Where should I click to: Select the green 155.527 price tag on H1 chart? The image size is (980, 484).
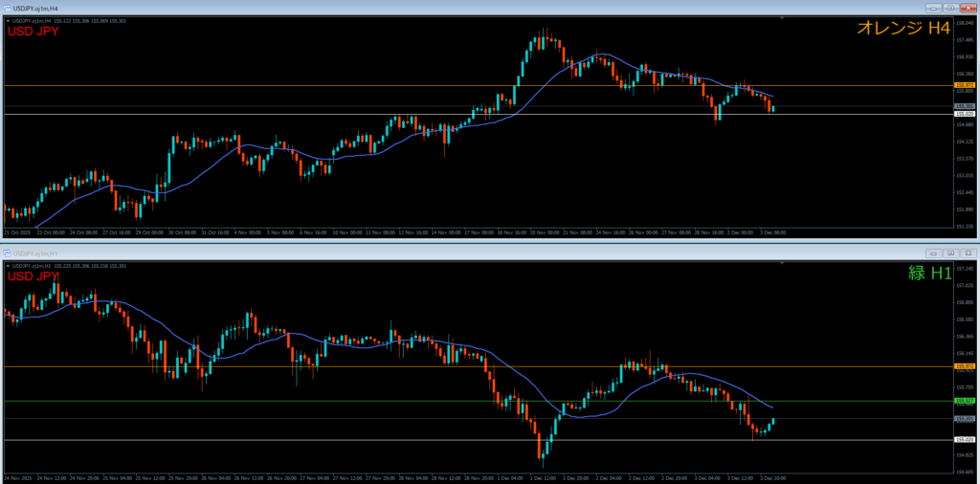click(x=965, y=401)
